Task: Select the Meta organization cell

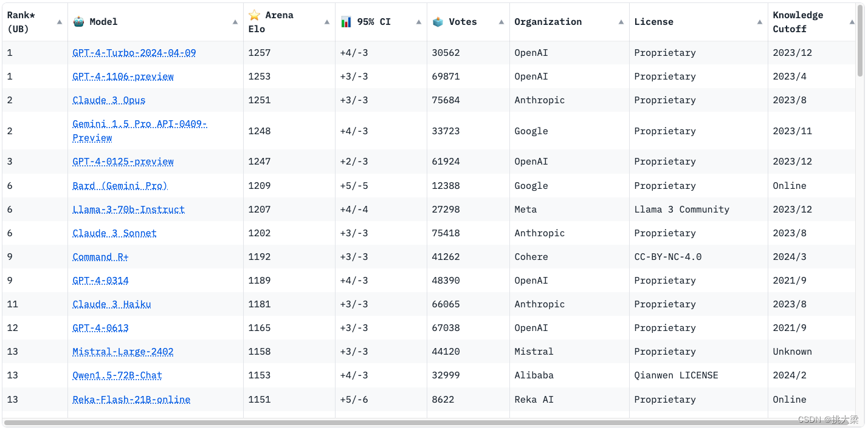Action: [x=570, y=210]
